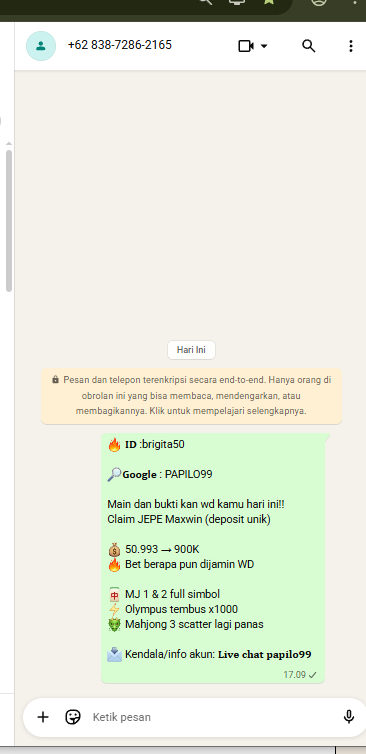Viewport: 366px width, 754px height.
Task: Click the chat list vertical scrollbar
Action: 9,221
